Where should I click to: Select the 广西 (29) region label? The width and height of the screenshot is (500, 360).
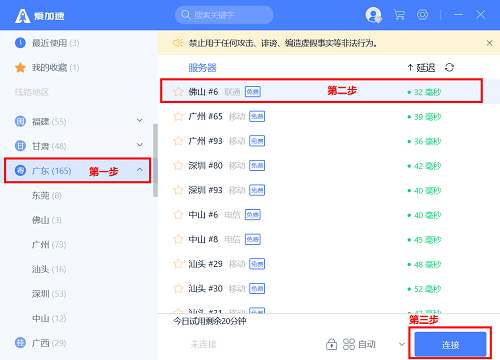coord(49,343)
